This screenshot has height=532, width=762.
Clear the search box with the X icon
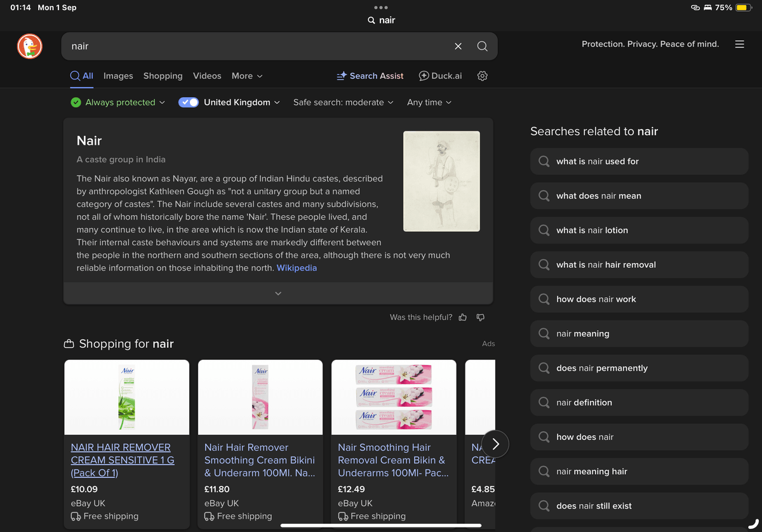point(458,46)
